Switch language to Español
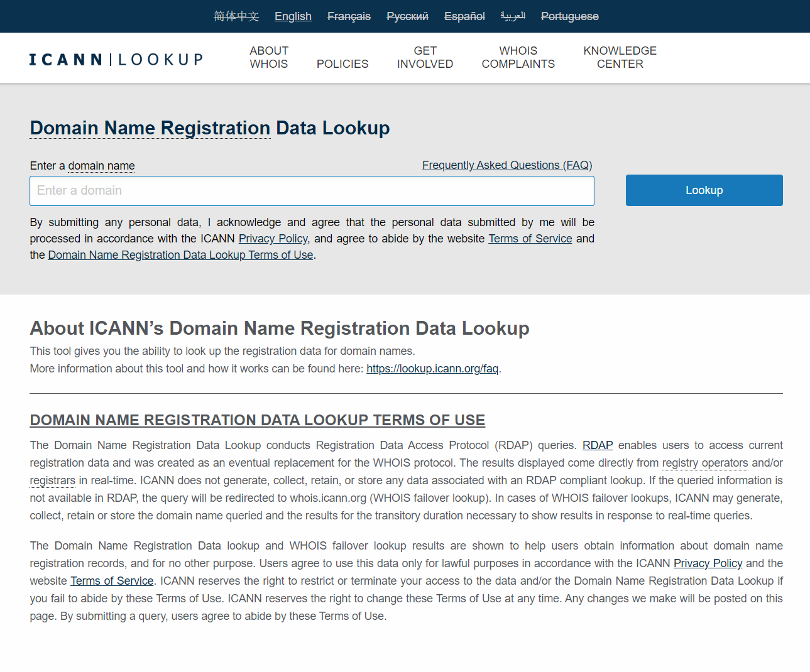This screenshot has height=672, width=810. pos(464,16)
